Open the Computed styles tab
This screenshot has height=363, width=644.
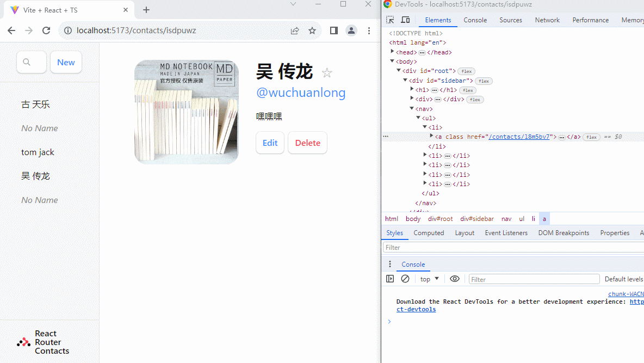point(429,233)
